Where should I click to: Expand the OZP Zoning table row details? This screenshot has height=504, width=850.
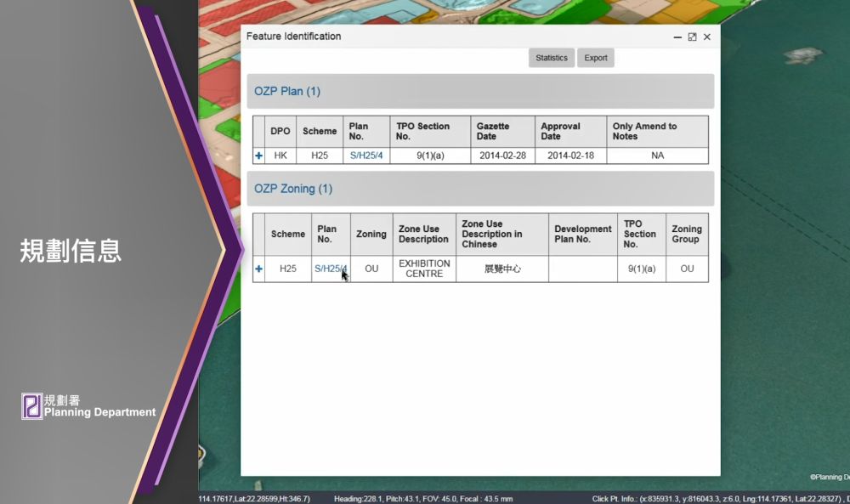point(259,269)
